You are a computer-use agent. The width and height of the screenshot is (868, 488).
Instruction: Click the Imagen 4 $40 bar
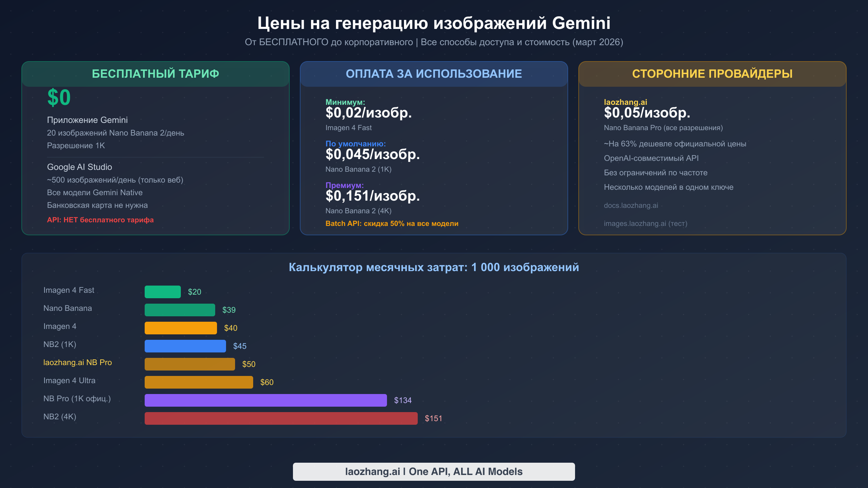[x=180, y=328]
